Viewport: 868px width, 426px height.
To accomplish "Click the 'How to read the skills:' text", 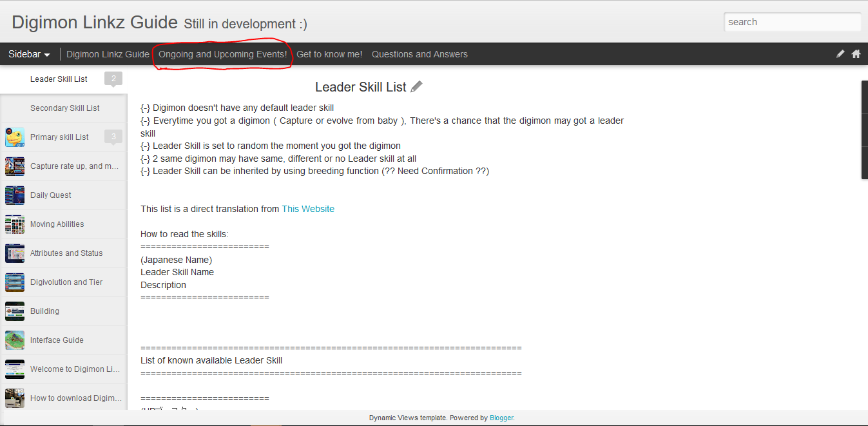I will pos(184,234).
